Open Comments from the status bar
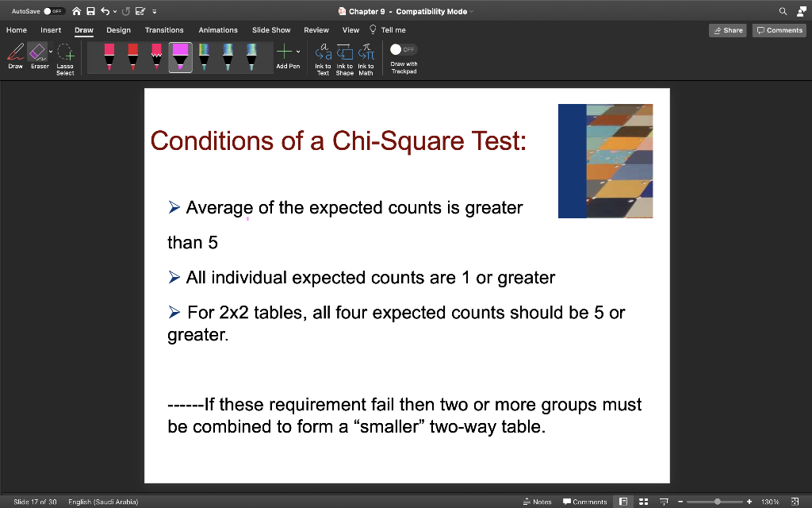 point(584,502)
